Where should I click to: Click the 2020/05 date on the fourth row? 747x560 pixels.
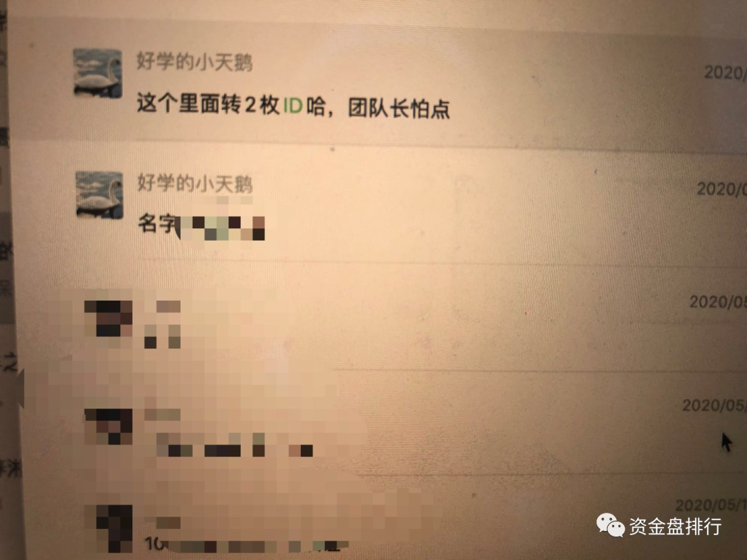pyautogui.click(x=714, y=405)
